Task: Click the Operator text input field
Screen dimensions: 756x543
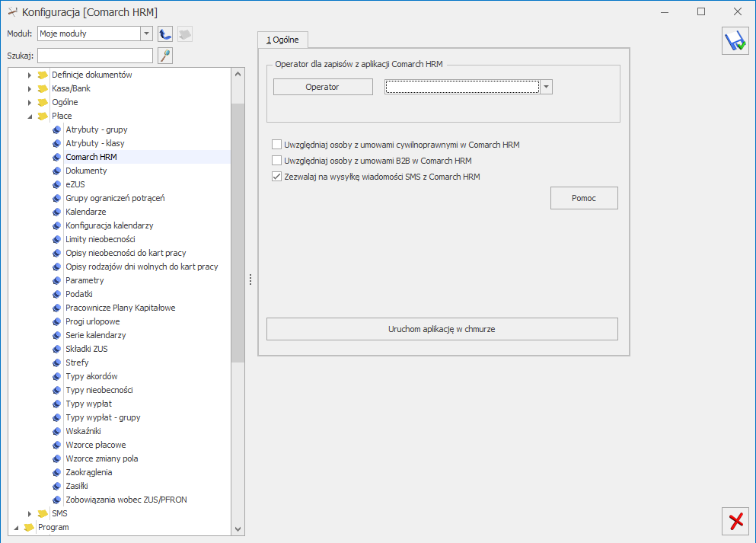Action: pyautogui.click(x=462, y=87)
